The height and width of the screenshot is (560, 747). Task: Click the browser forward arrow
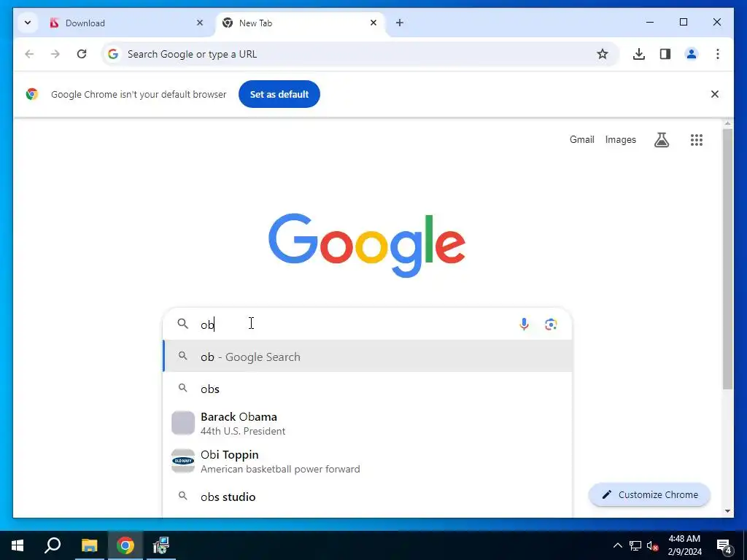[55, 54]
